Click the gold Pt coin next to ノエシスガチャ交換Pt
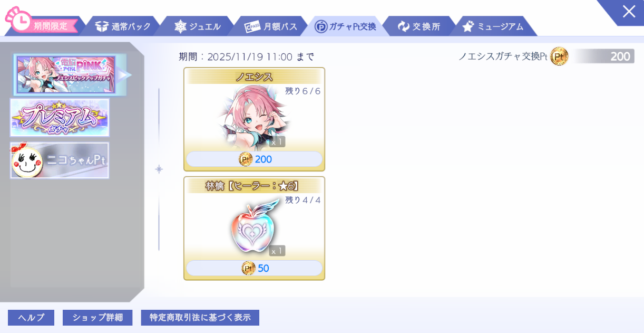The width and height of the screenshot is (644, 333). coord(559,56)
